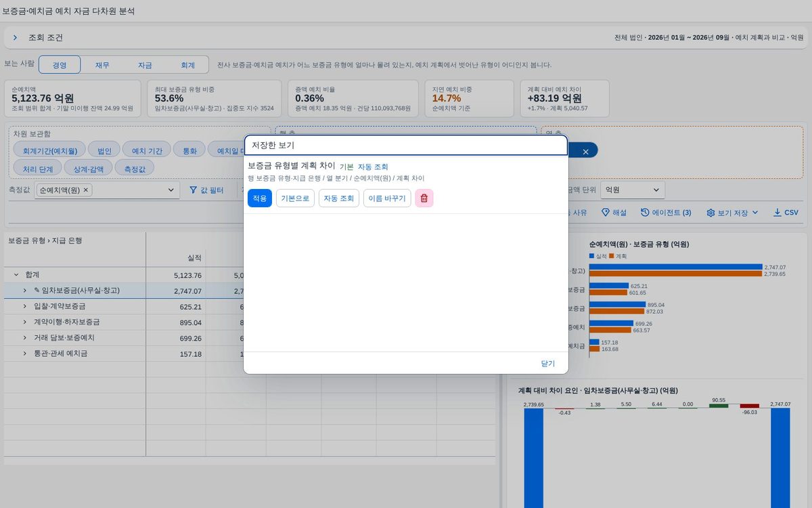Click the -96.03 red waterfall bar

click(750, 406)
